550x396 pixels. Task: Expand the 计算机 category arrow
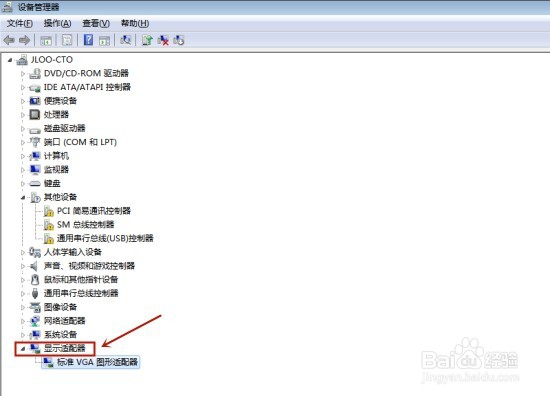[x=23, y=156]
